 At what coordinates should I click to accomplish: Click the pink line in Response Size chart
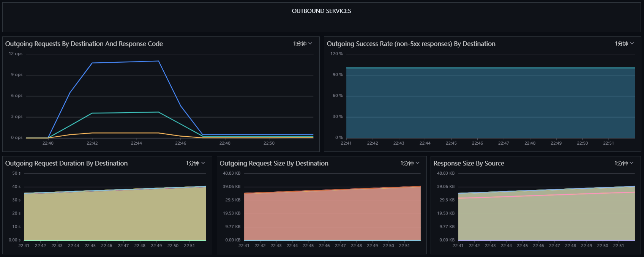pos(547,195)
